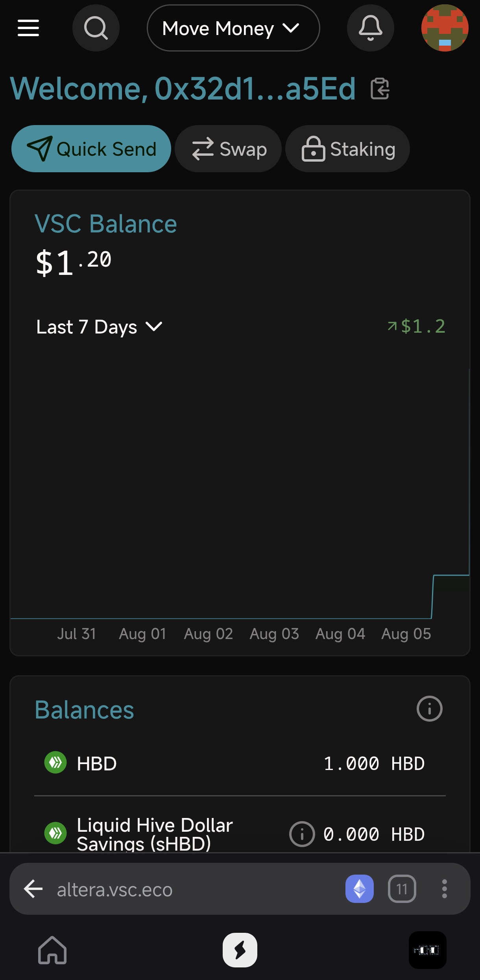Expand the Move Money dropdown

[x=233, y=28]
